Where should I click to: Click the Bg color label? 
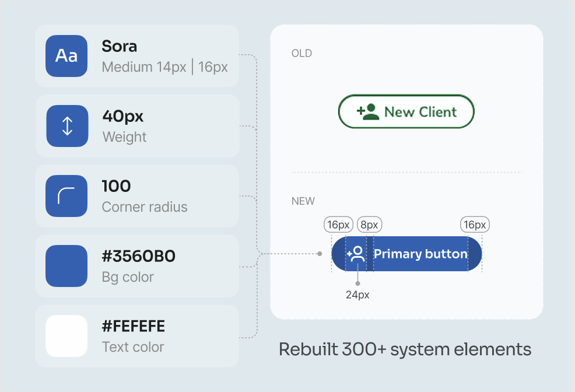[x=128, y=277]
